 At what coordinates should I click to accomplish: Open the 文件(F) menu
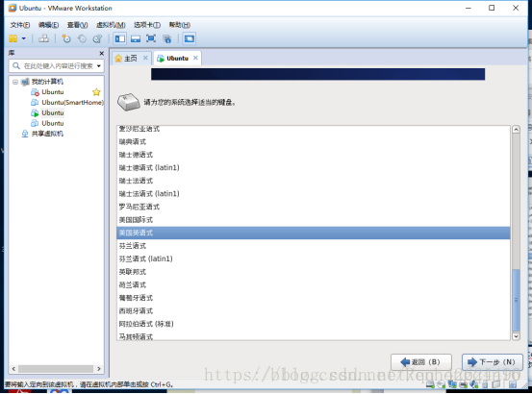(19, 25)
